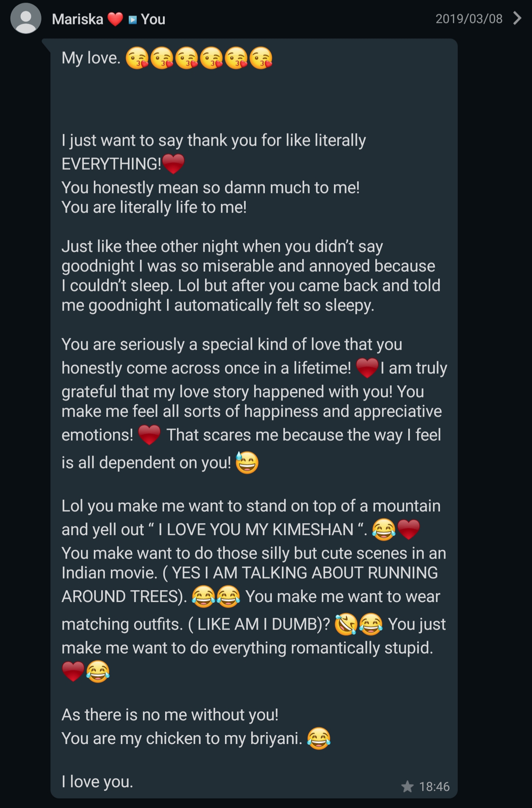The image size is (532, 808).
Task: Tap the laughing emoji after briyani
Action: [x=319, y=739]
